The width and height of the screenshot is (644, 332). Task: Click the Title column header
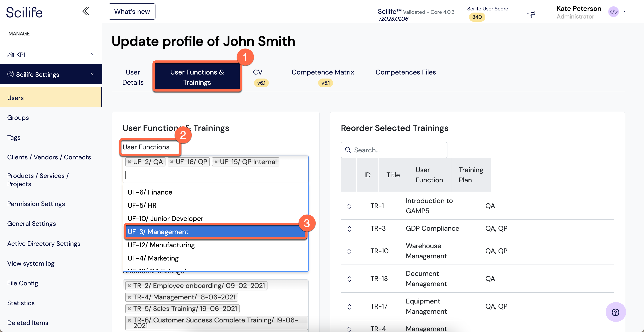click(x=393, y=175)
